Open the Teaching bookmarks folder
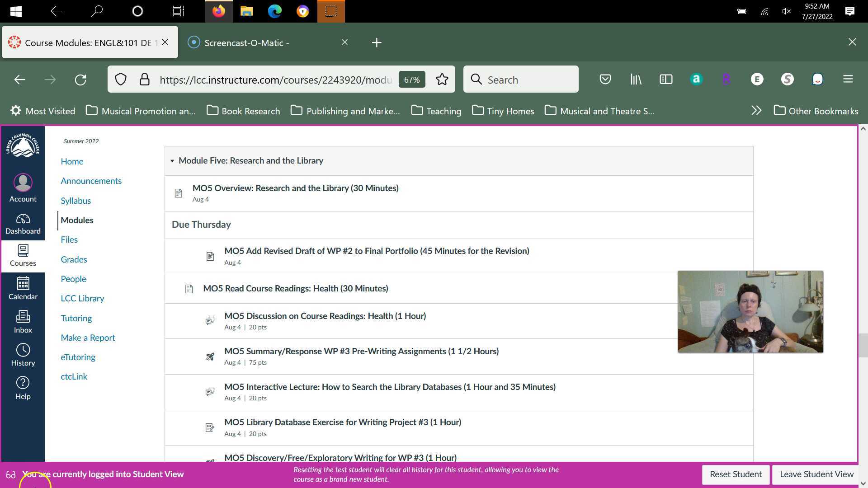 click(435, 111)
